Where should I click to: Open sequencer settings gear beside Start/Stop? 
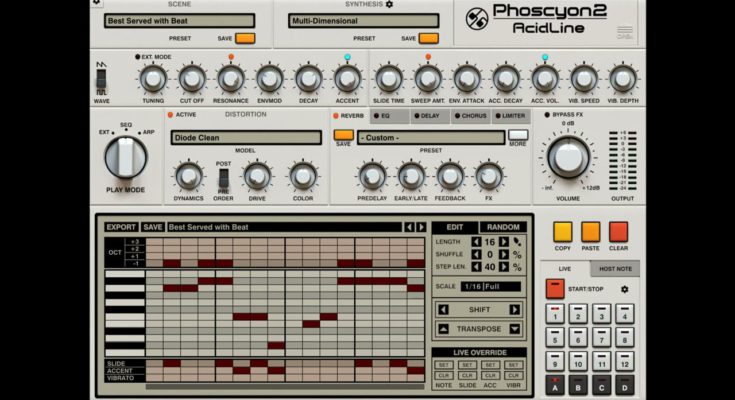tap(625, 290)
